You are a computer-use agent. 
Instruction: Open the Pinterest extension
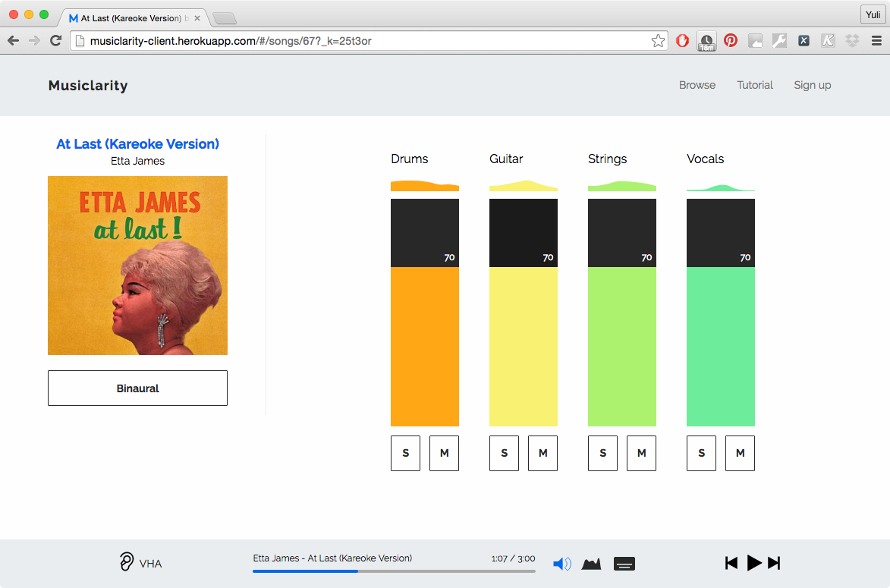pos(731,41)
